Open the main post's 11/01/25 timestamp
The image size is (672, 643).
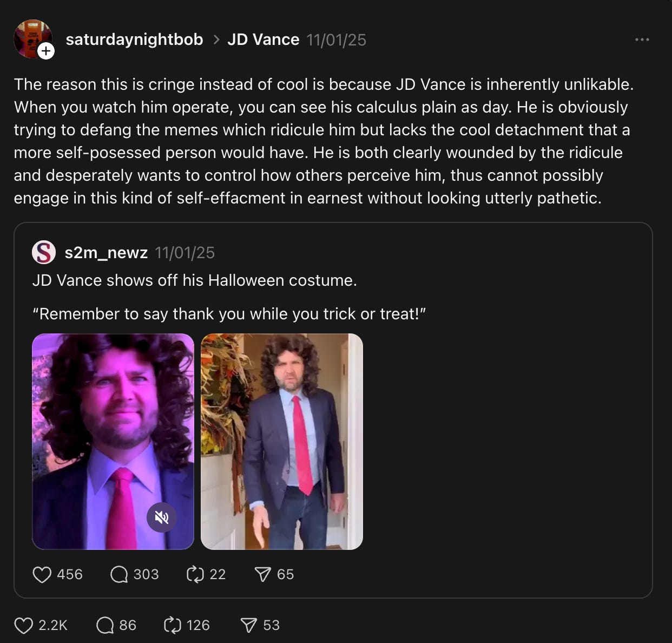337,39
